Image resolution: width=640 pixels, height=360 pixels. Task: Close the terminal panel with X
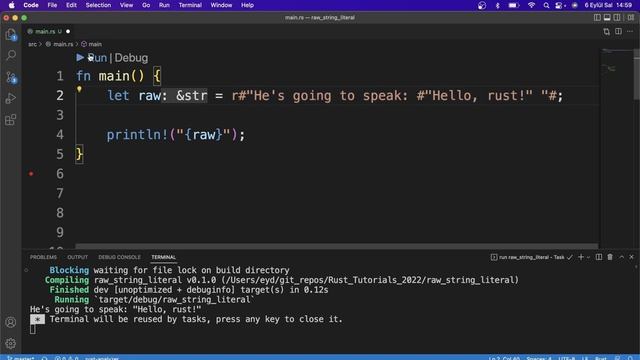tap(631, 257)
